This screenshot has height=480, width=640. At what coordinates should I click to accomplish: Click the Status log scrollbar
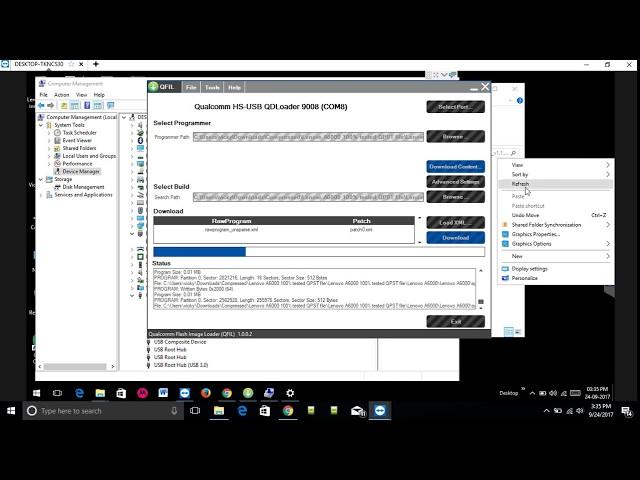481,289
